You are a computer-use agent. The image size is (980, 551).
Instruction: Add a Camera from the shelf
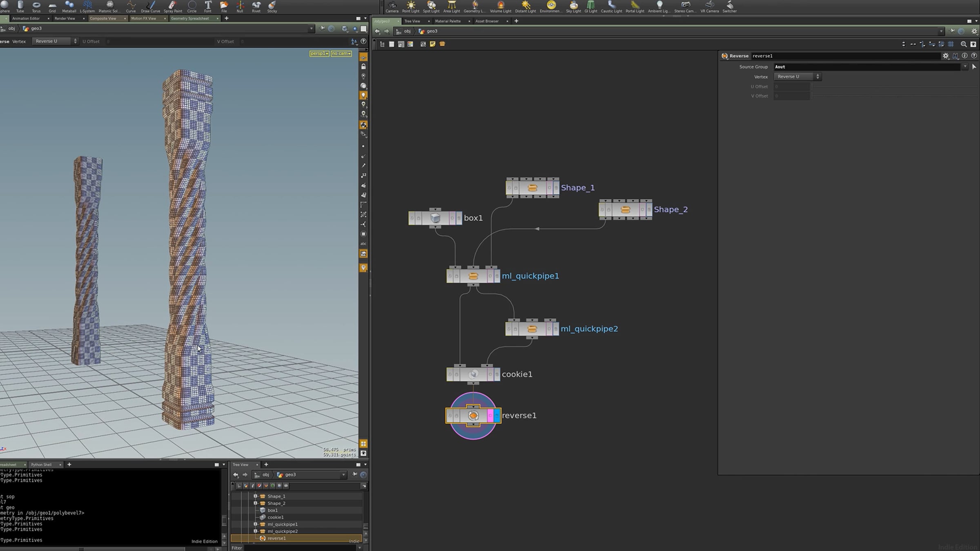392,7
